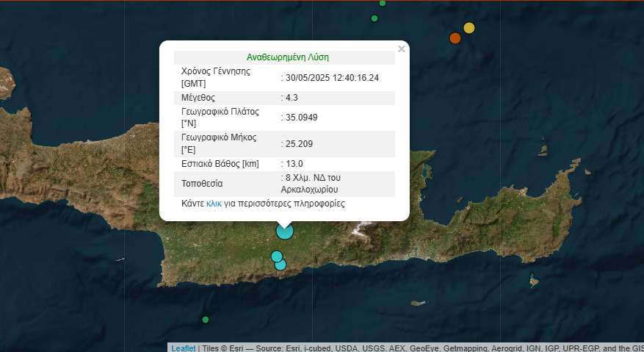The width and height of the screenshot is (644, 352).
Task: Select the yellow earthquake marker
Action: [x=469, y=28]
